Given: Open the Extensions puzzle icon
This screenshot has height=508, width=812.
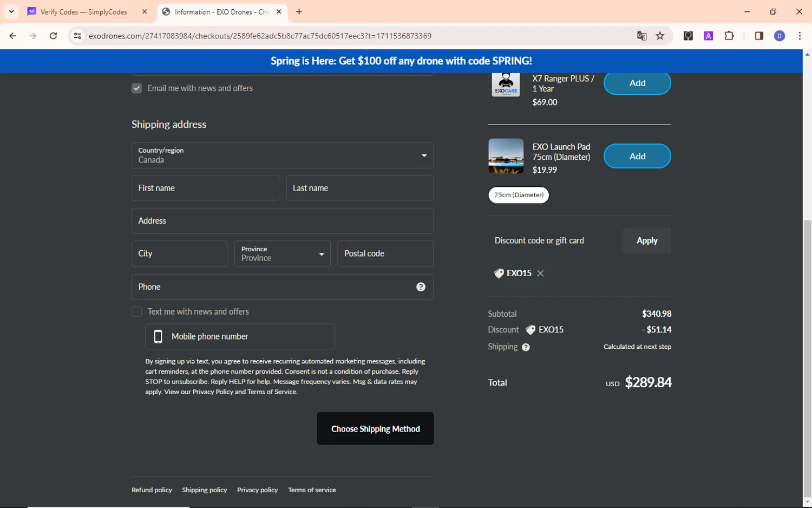Looking at the screenshot, I should click(x=729, y=36).
